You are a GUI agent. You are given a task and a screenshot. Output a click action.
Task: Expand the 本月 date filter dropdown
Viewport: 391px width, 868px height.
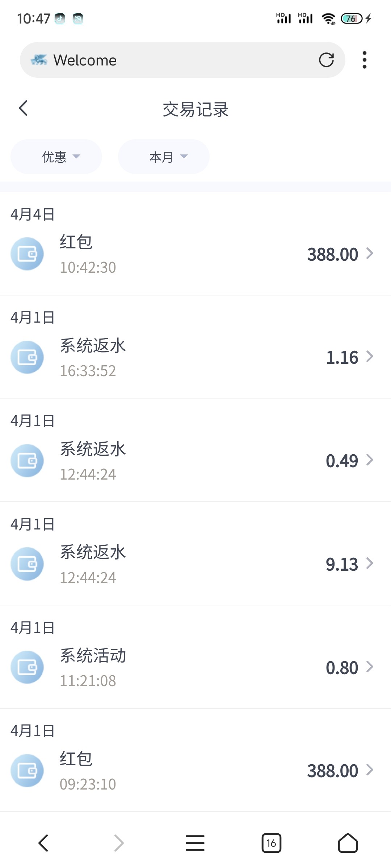point(164,157)
